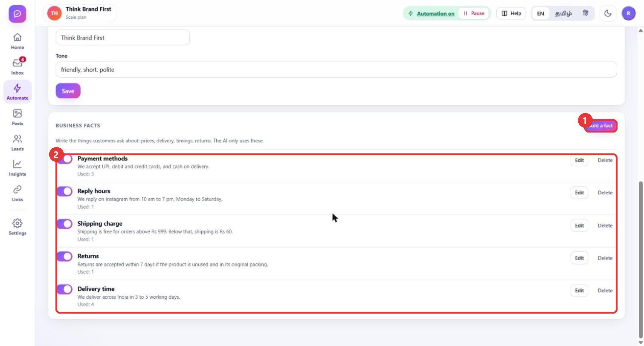This screenshot has height=346, width=644.
Task: Add a new business fact
Action: pos(600,126)
